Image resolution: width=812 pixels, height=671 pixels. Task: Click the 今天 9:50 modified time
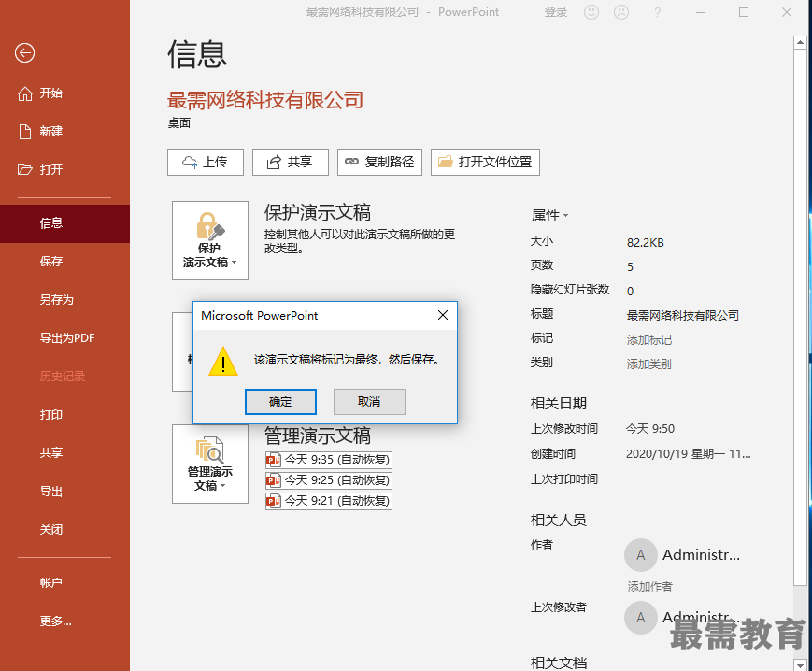[x=650, y=429]
